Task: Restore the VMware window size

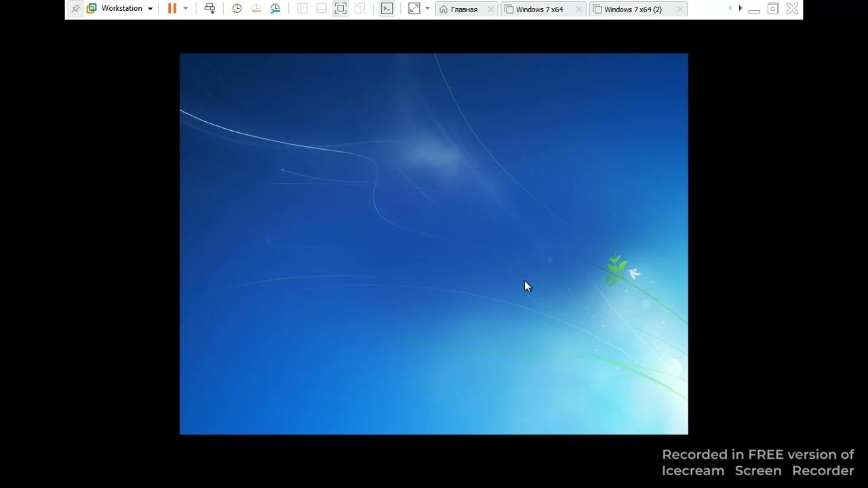Action: coord(773,9)
